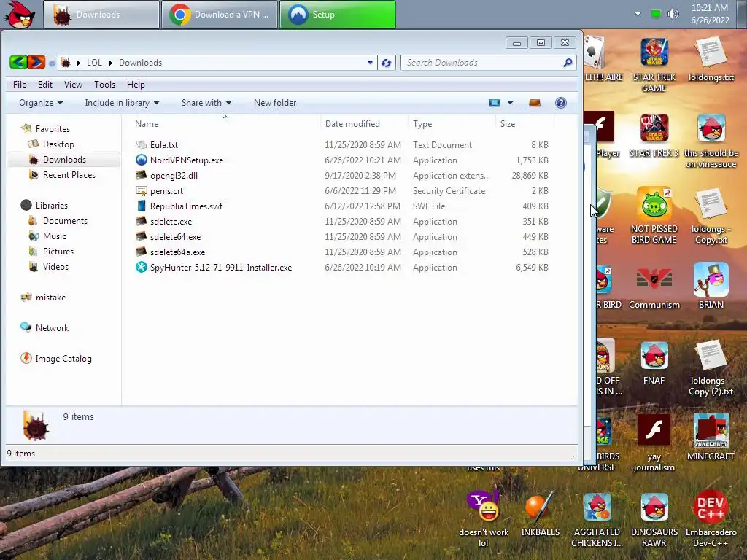Viewport: 747px width, 560px height.
Task: Open the View menu
Action: click(73, 85)
